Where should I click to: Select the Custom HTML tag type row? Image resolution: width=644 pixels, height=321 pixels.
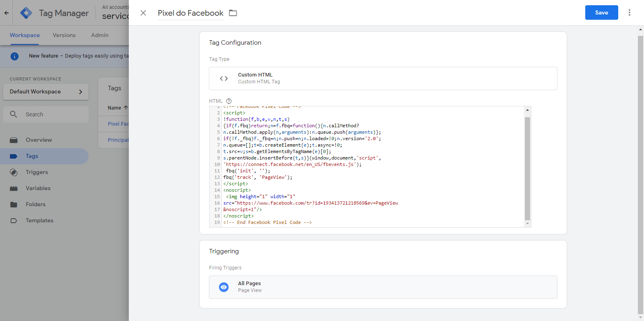click(x=383, y=79)
